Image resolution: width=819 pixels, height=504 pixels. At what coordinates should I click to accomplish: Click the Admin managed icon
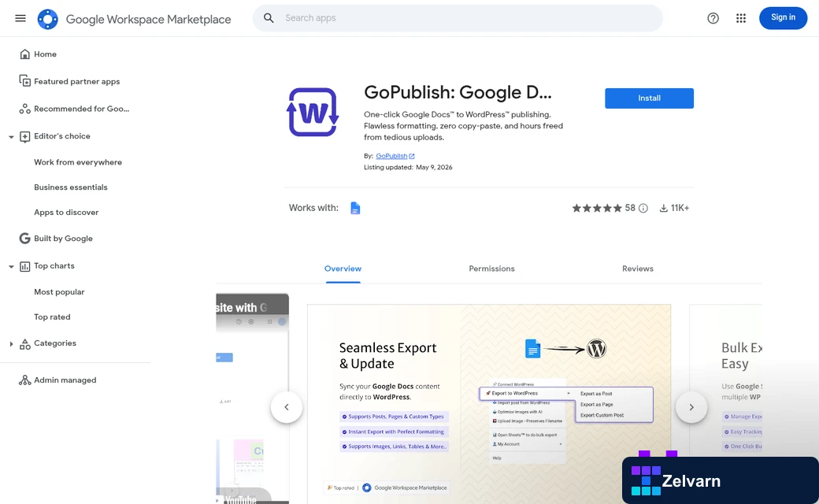click(x=24, y=380)
